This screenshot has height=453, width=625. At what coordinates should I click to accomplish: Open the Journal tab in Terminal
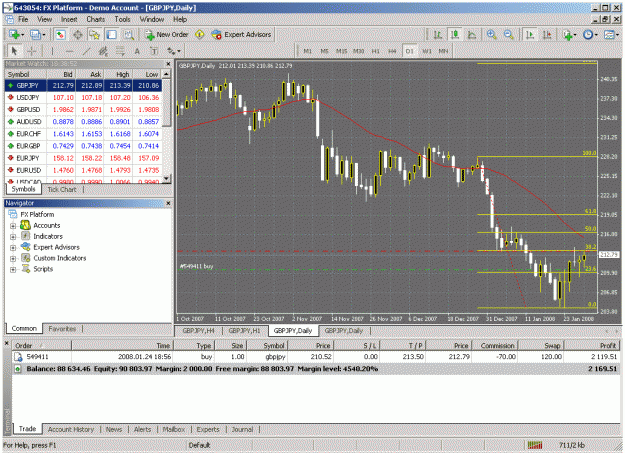point(242,429)
